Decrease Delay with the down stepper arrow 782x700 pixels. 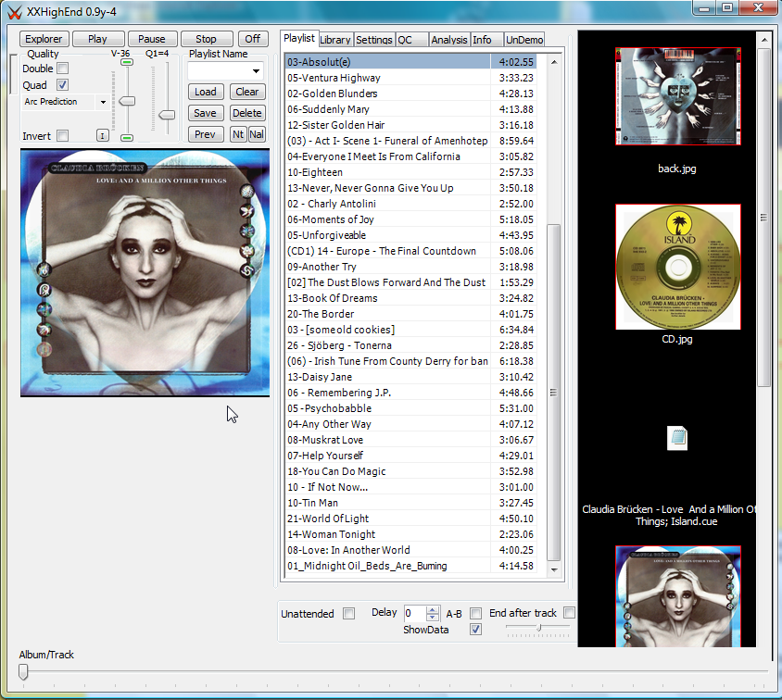433,618
